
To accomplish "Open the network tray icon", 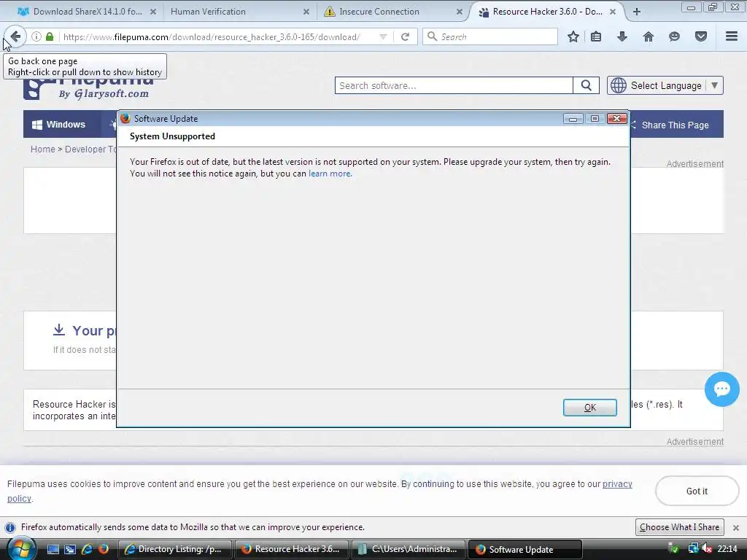I will point(693,549).
